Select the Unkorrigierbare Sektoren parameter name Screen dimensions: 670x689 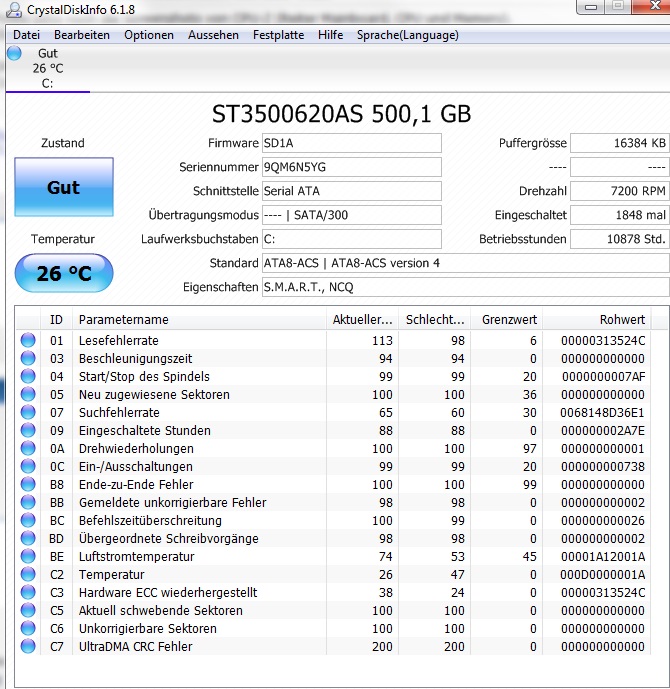(148, 628)
